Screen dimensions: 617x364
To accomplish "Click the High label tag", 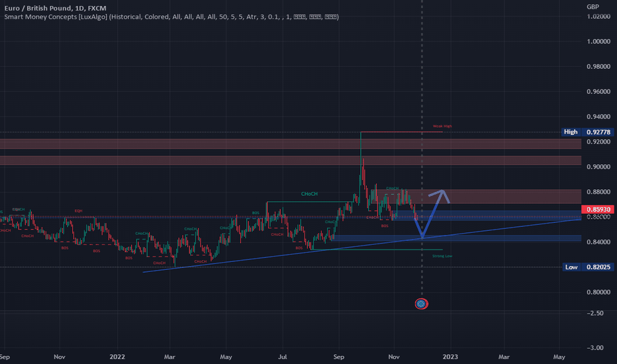I will 571,132.
